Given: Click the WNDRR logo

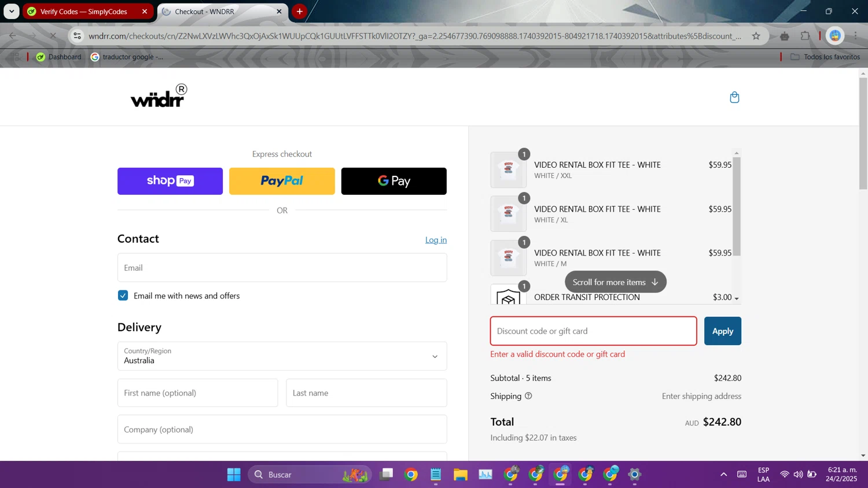Looking at the screenshot, I should (159, 96).
